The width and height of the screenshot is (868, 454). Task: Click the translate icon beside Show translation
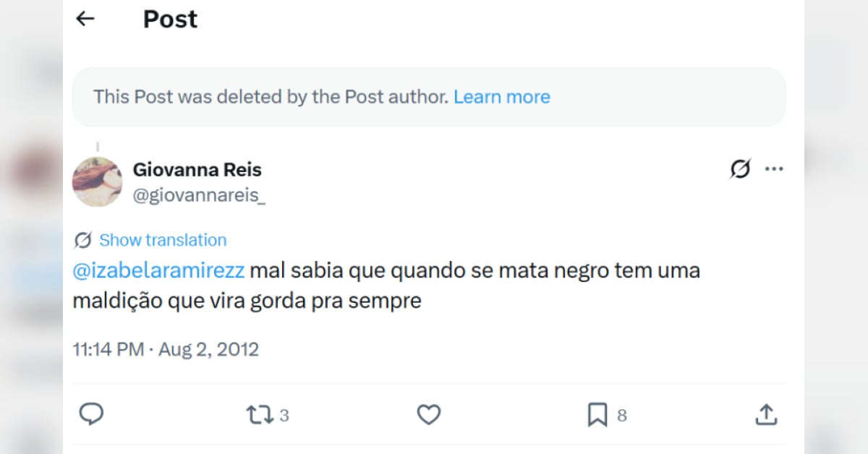(x=82, y=240)
